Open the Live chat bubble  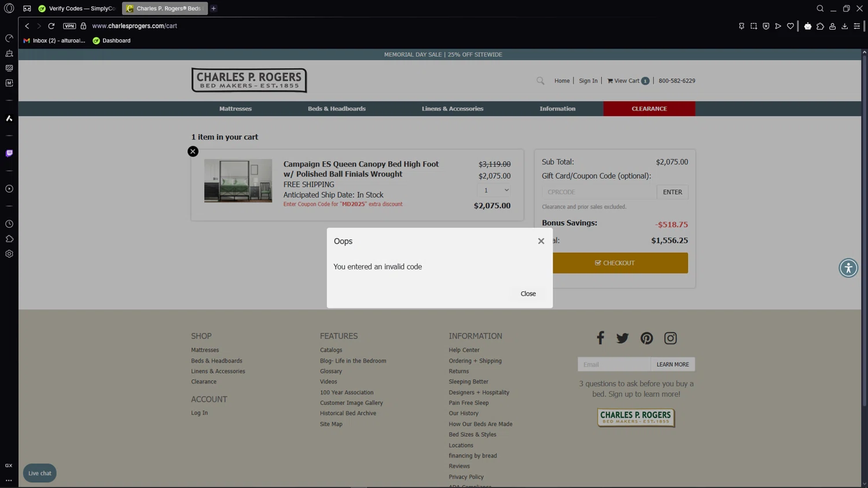40,473
